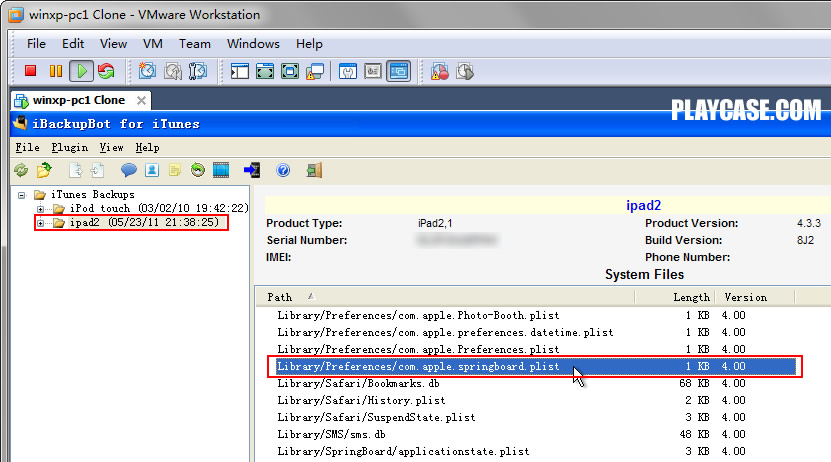The height and width of the screenshot is (462, 831).
Task: Open the VMware Help menu
Action: pyautogui.click(x=309, y=44)
